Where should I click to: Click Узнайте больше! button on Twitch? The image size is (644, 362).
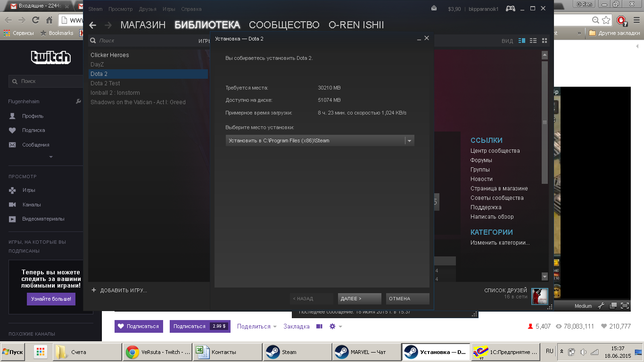51,299
